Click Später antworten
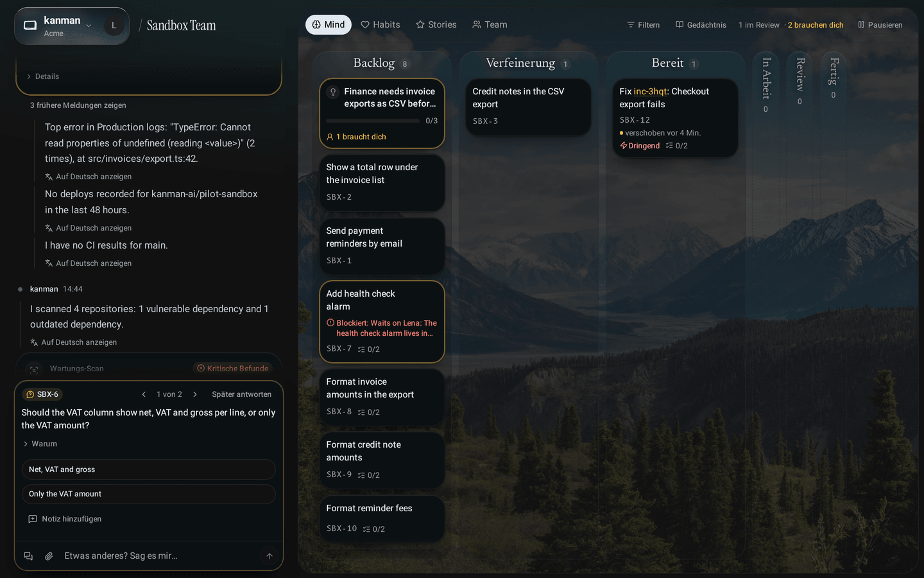924x578 pixels. pos(242,394)
